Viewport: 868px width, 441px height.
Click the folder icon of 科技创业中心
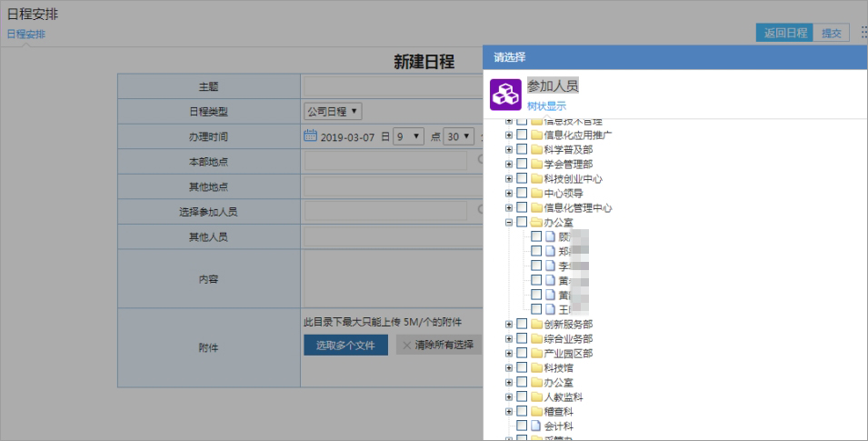click(536, 178)
